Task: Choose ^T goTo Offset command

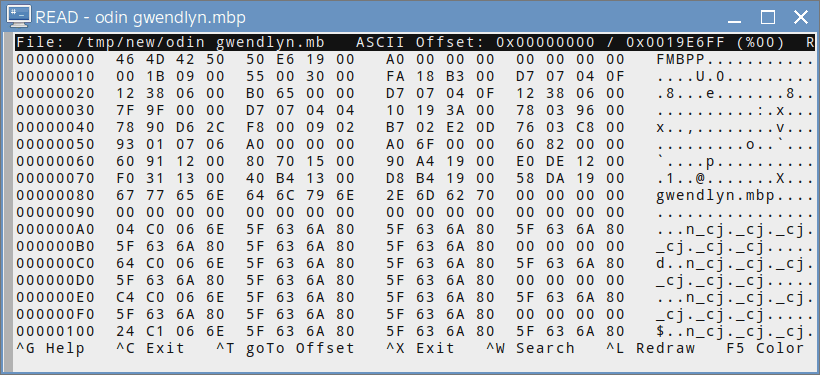Action: point(286,348)
